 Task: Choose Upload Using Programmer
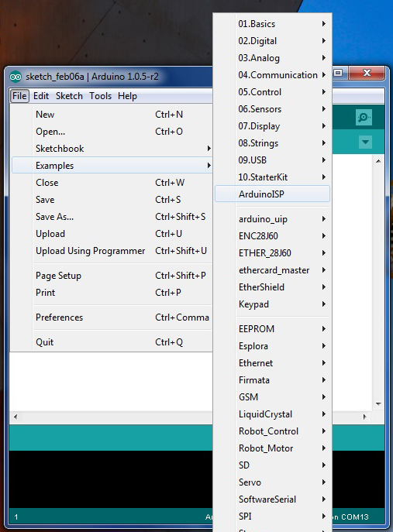(x=112, y=251)
